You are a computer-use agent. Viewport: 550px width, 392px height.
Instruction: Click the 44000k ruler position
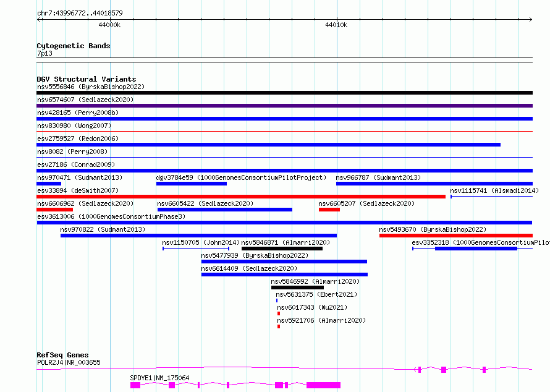pyautogui.click(x=109, y=25)
